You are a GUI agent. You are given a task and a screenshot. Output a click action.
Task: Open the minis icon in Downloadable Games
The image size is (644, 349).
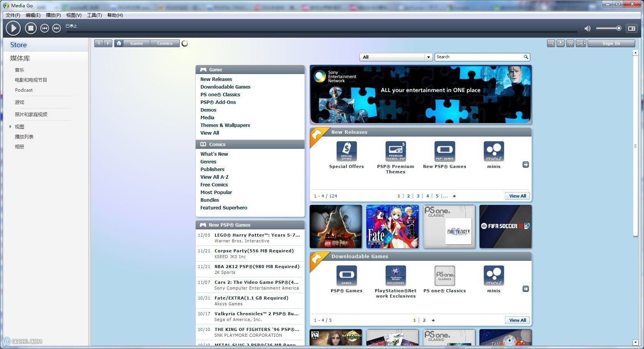[x=494, y=276]
